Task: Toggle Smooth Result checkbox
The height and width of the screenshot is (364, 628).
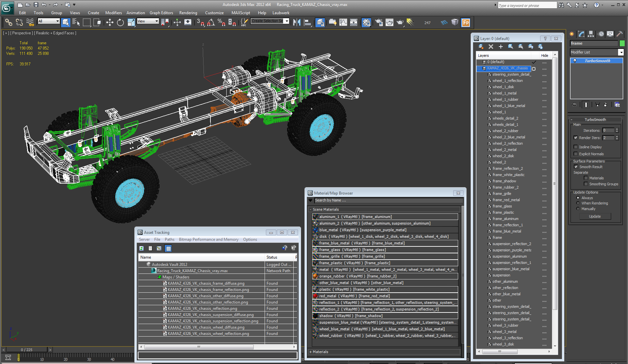Action: point(576,167)
